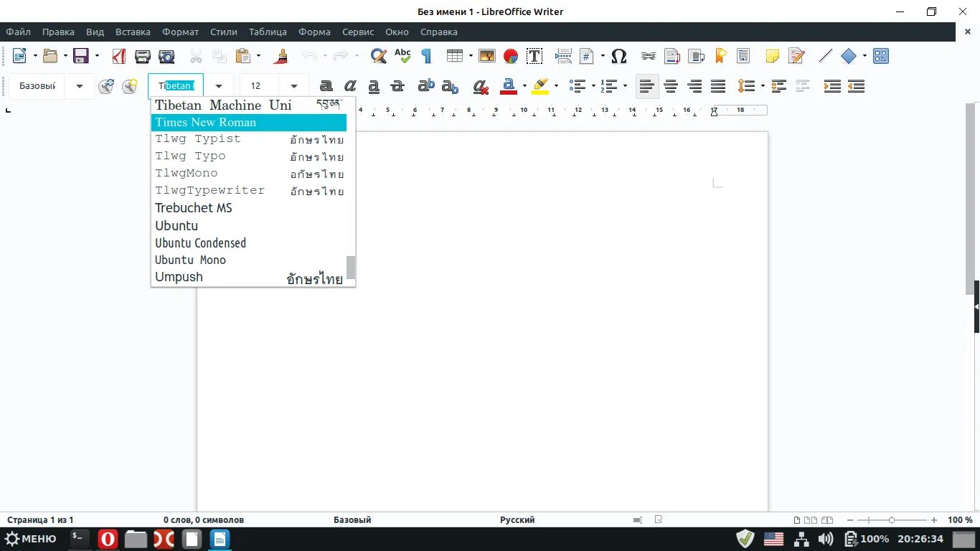Run the Abc spelling check
The width and height of the screenshot is (980, 551).
click(402, 56)
